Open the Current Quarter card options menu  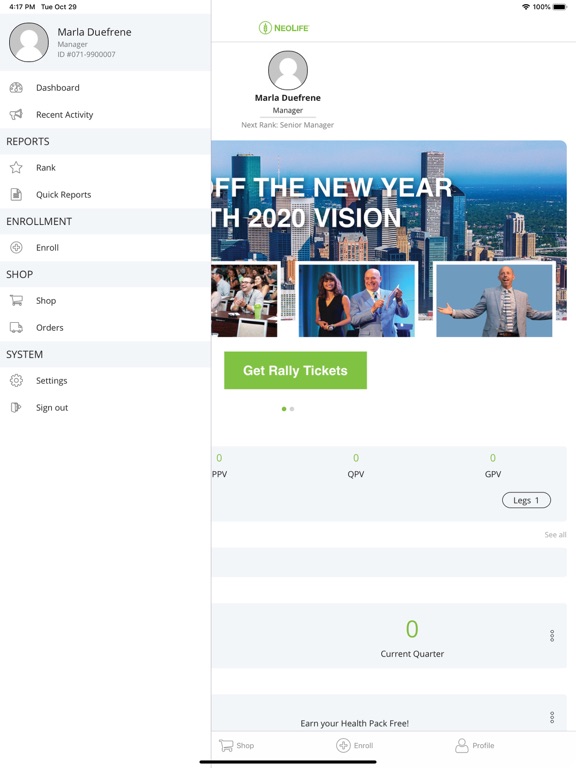(552, 636)
